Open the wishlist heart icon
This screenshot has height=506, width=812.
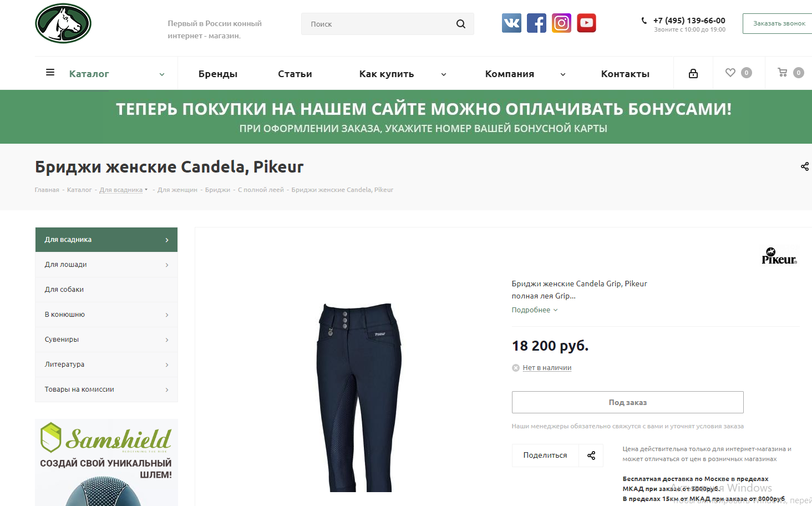730,73
